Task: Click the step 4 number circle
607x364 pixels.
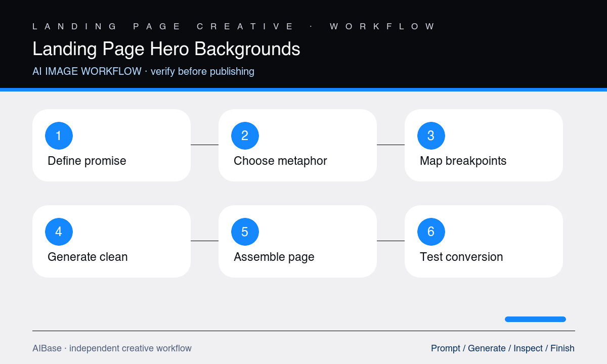Action: pos(59,232)
